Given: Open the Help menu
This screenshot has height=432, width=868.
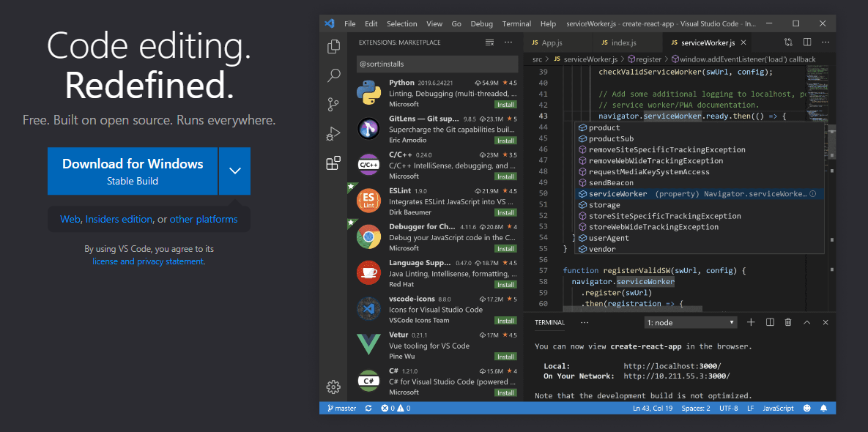Looking at the screenshot, I should [548, 23].
